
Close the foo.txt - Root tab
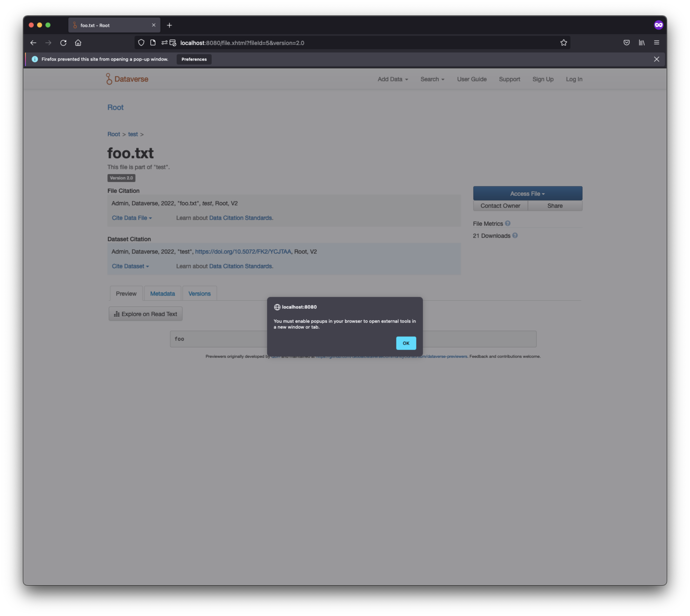point(154,25)
